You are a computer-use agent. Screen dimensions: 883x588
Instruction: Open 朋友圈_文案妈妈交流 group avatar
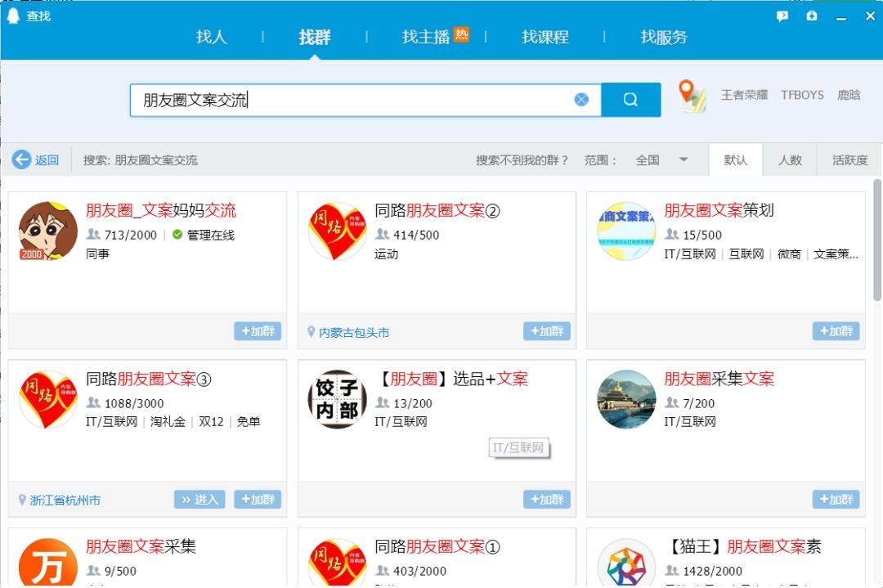(48, 231)
